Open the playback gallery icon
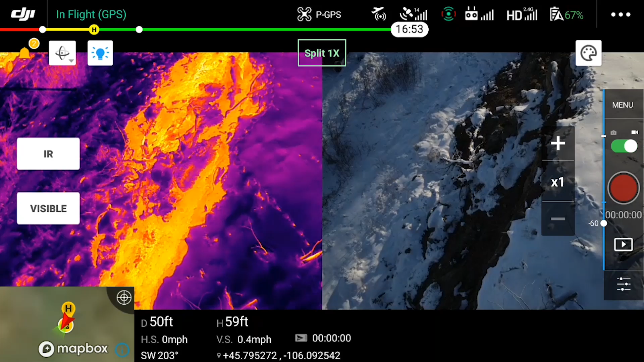The image size is (644, 362). pos(623,244)
